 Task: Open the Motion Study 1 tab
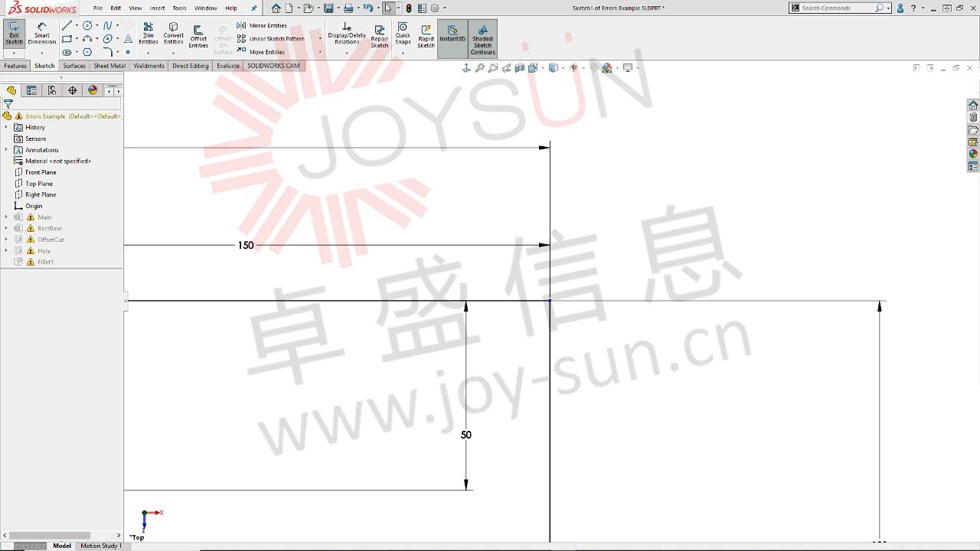tap(101, 546)
